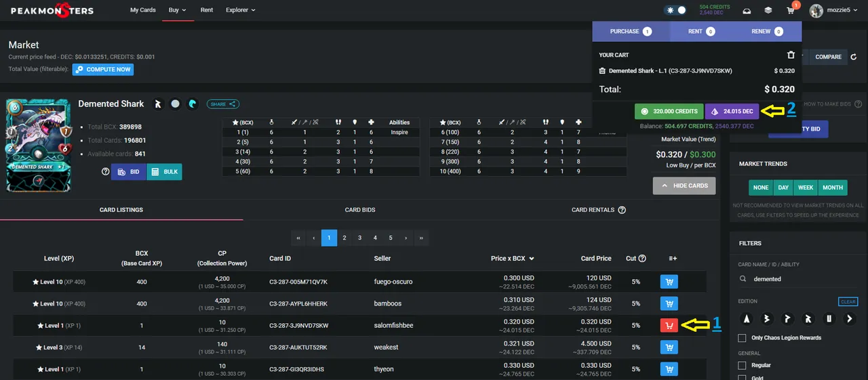The height and width of the screenshot is (380, 868).
Task: Empty the cart with the trash icon
Action: pyautogui.click(x=790, y=56)
